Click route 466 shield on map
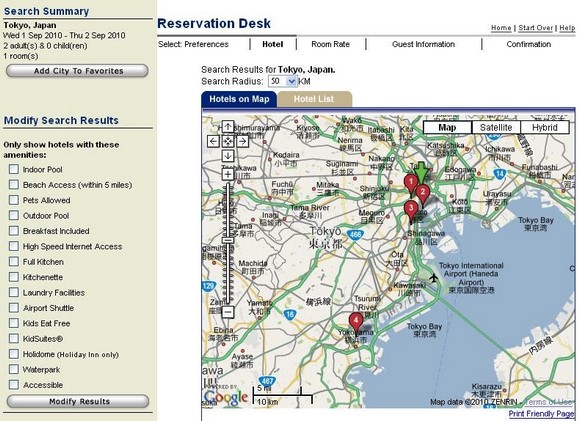The width and height of the screenshot is (580, 421). [x=355, y=235]
